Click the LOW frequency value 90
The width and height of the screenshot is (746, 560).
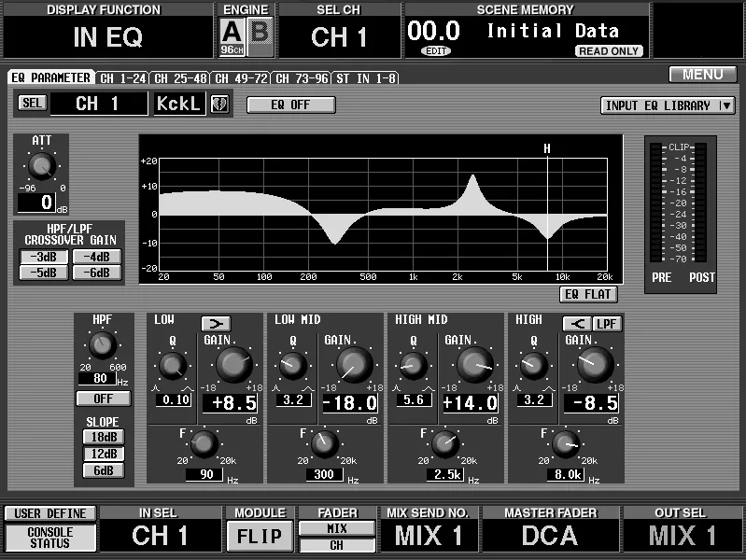204,474
